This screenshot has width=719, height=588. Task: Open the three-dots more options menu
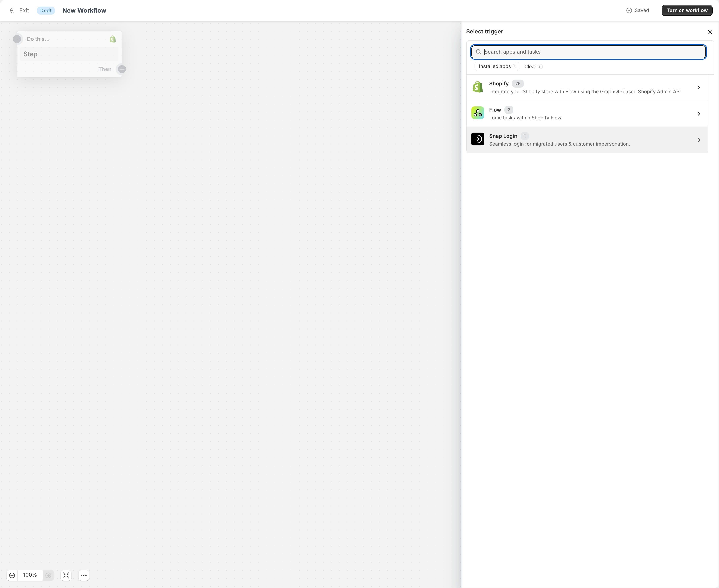pyautogui.click(x=84, y=575)
